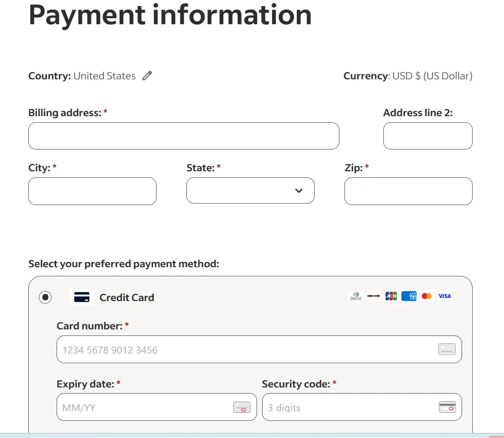Click the pencil icon to edit country

[147, 75]
